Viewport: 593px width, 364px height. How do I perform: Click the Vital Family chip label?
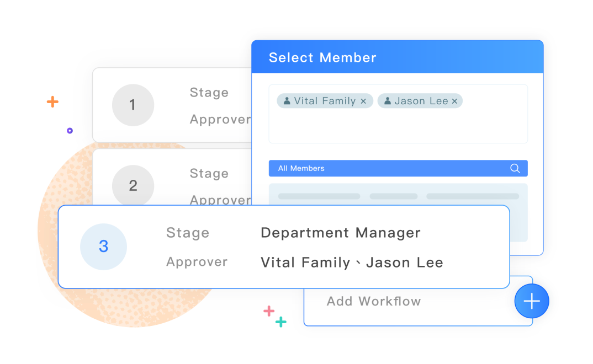pyautogui.click(x=325, y=101)
